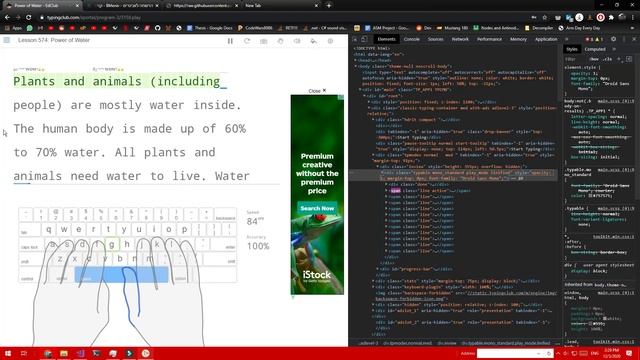Toggle the :hov element state button

pos(594,59)
